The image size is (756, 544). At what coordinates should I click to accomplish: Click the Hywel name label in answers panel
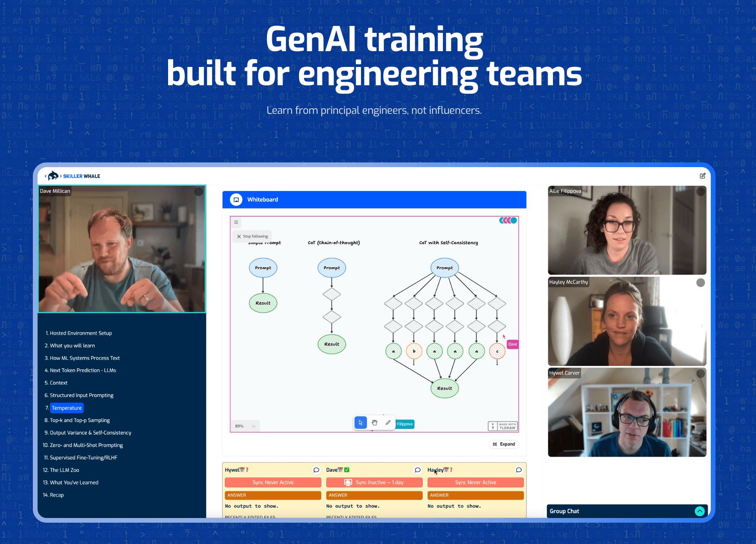[232, 470]
